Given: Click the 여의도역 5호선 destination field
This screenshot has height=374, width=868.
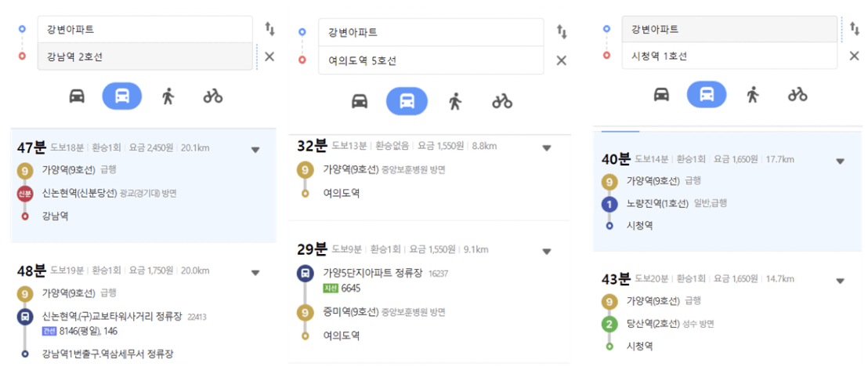Looking at the screenshot, I should 431,60.
